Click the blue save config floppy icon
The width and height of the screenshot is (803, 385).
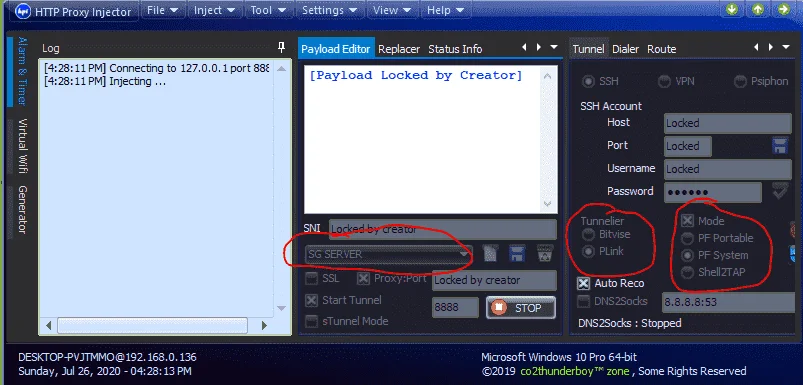[517, 253]
